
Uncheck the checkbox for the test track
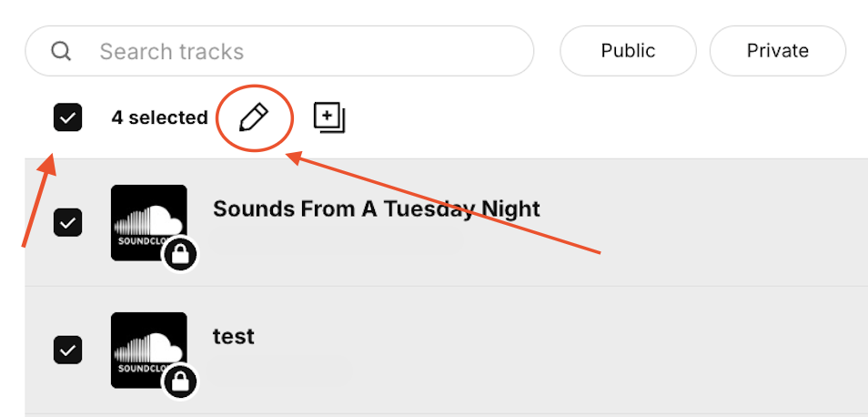pos(68,350)
